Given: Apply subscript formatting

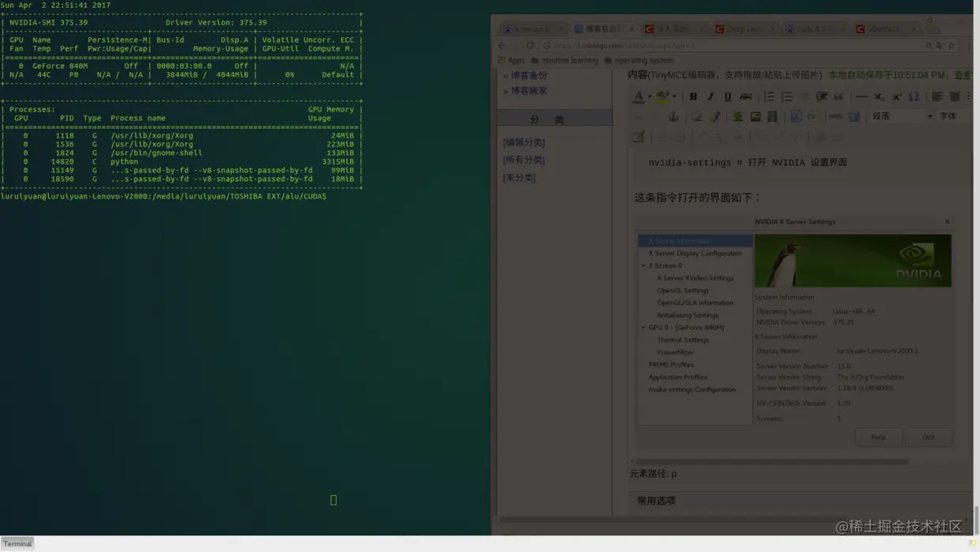Looking at the screenshot, I should (878, 96).
